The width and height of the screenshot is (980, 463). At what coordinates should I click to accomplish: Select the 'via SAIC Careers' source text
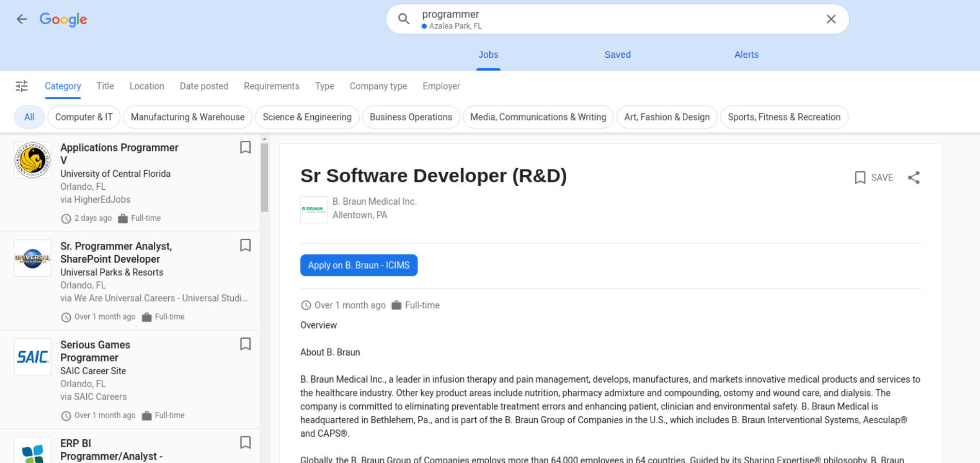pyautogui.click(x=93, y=396)
